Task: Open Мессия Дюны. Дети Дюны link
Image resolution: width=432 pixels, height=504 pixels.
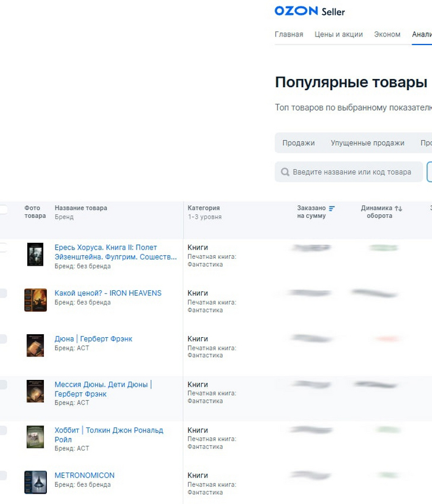Action: [x=103, y=389]
